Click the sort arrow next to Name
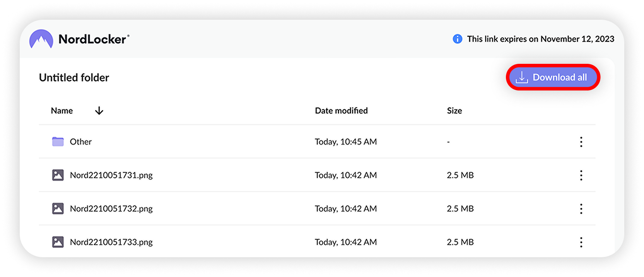The image size is (644, 277). [99, 111]
